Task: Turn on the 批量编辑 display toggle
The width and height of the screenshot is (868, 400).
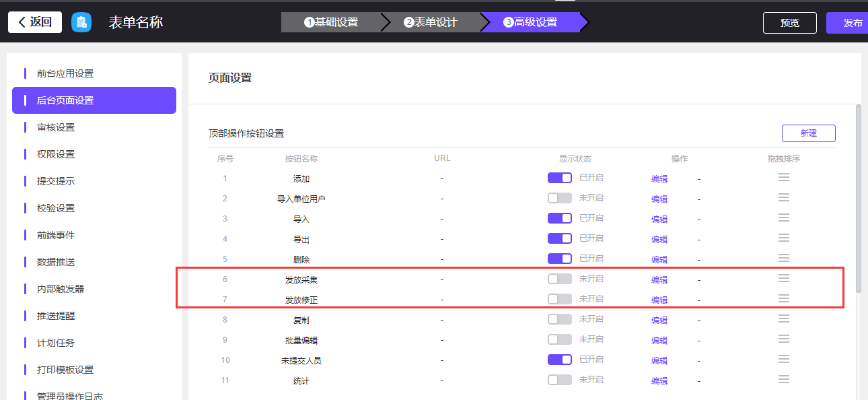Action: (x=560, y=339)
